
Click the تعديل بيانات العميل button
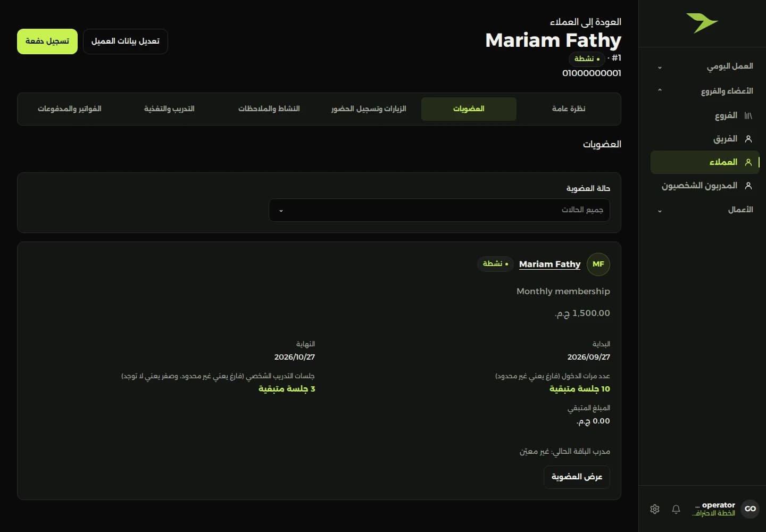(126, 41)
